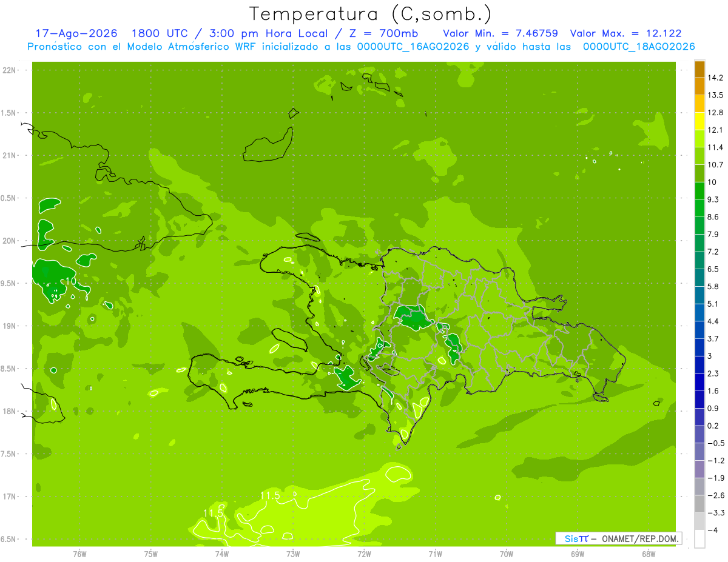This screenshot has height=562, width=728.
Task: Click the '74W' longitude label
Action: tap(221, 554)
